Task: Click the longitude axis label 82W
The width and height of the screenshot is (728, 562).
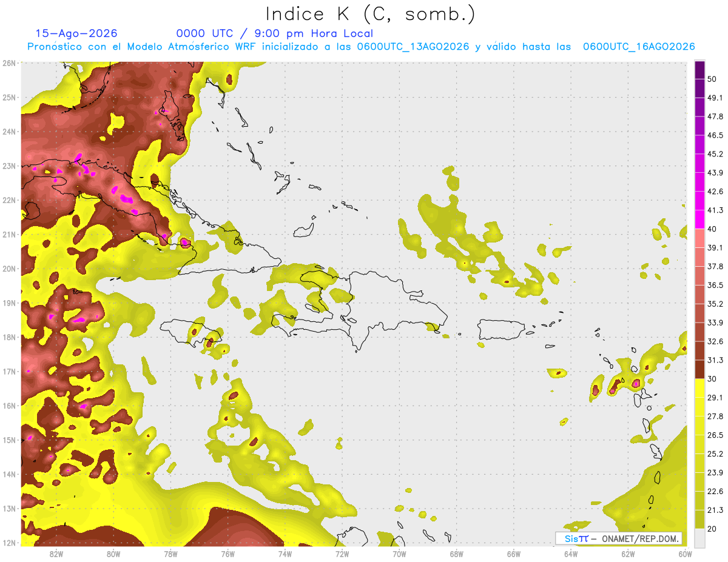Action: pyautogui.click(x=56, y=554)
